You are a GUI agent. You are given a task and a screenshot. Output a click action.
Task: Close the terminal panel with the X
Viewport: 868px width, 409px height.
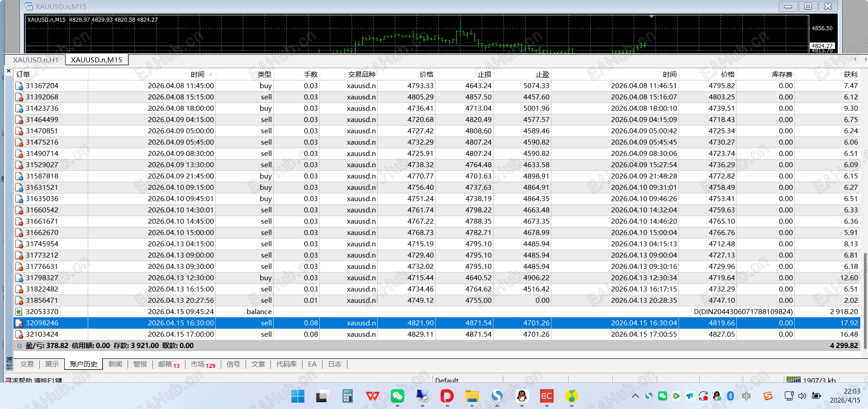9,71
